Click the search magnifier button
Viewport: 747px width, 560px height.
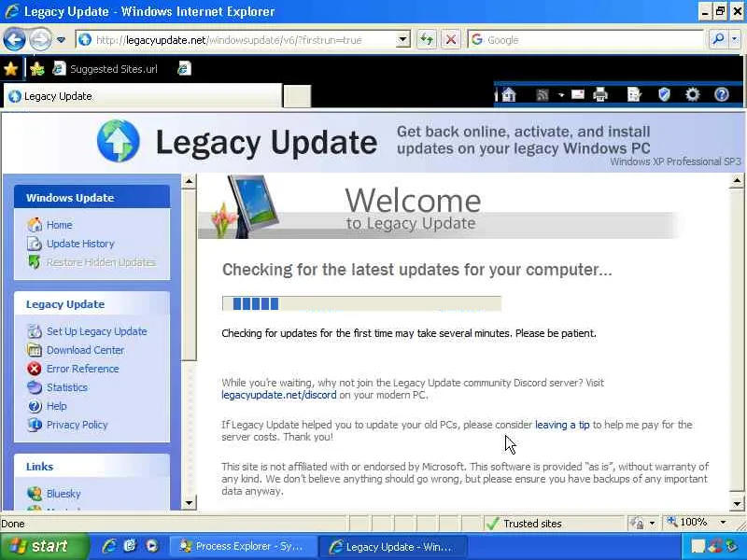(717, 40)
